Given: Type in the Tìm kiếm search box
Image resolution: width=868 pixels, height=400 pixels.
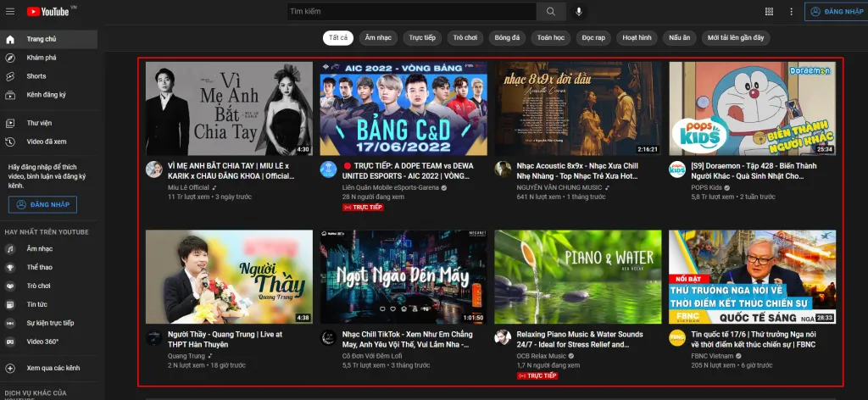Looking at the screenshot, I should point(411,12).
